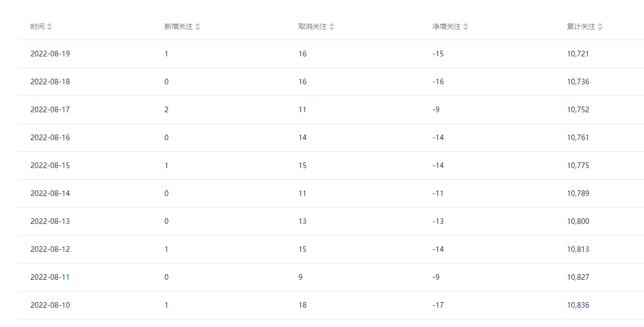Viewport: 644px width, 327px height.
Task: Click the sort icon beside 净增关注
Action: [465, 27]
